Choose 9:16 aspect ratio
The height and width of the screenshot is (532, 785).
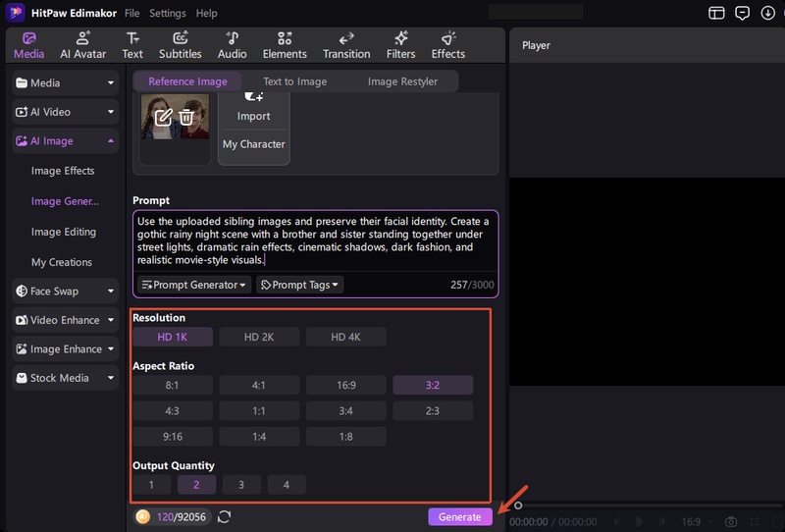click(x=173, y=437)
